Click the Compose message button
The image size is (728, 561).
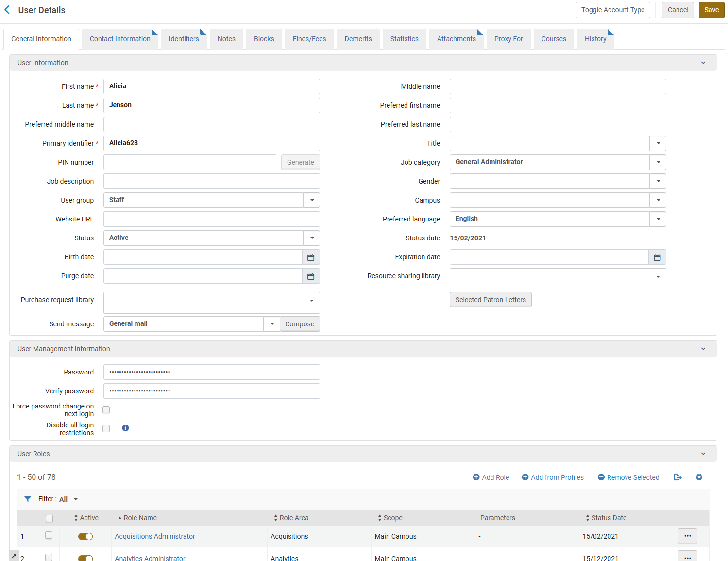click(300, 324)
